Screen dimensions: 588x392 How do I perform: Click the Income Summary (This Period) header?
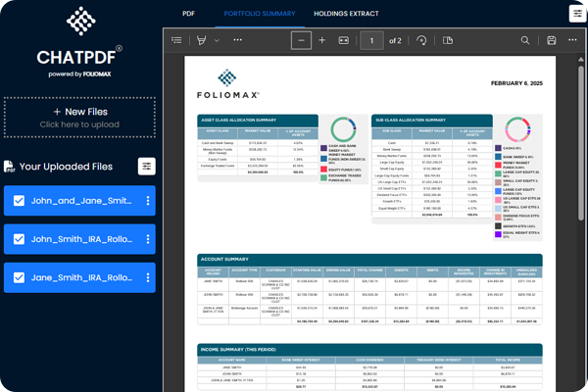pyautogui.click(x=369, y=350)
